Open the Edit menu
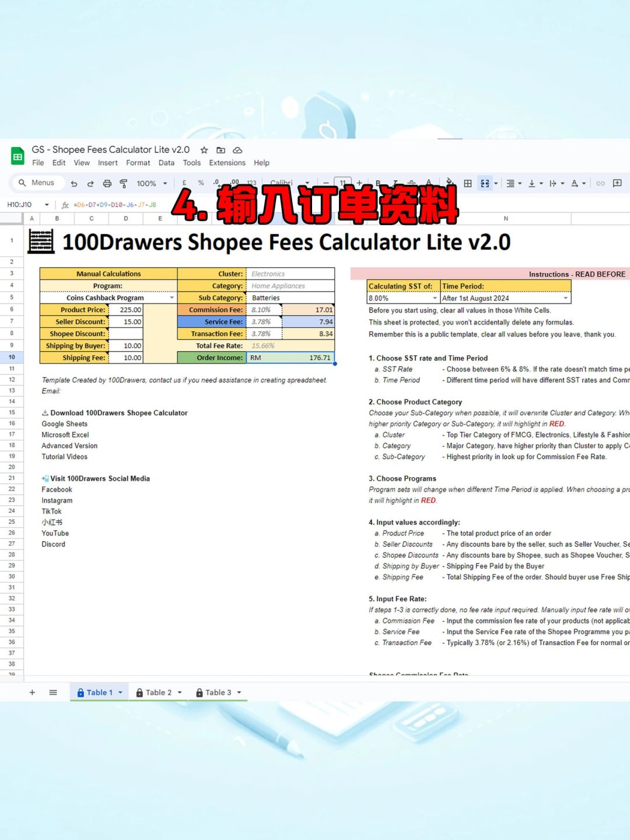 click(x=59, y=163)
